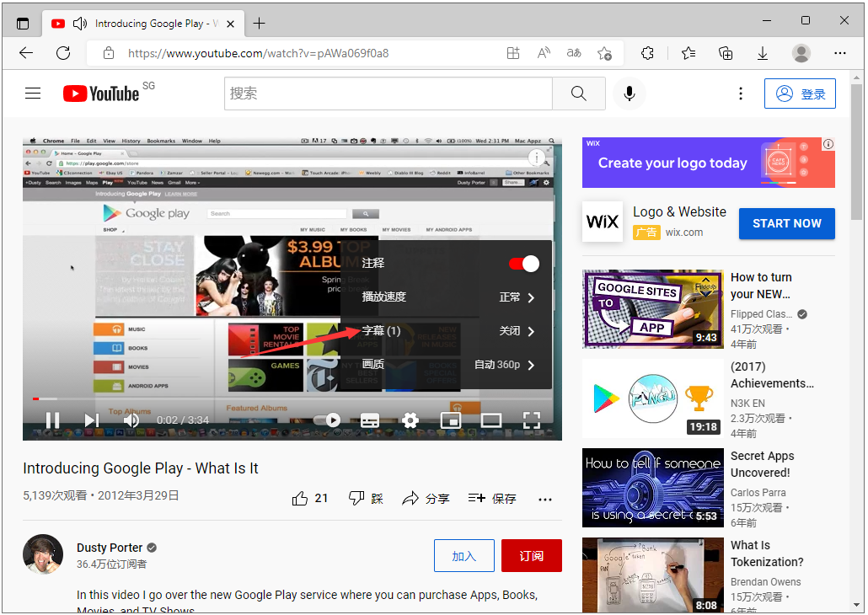Click the 订阅 subscribe button
The image size is (868, 615).
coord(532,556)
